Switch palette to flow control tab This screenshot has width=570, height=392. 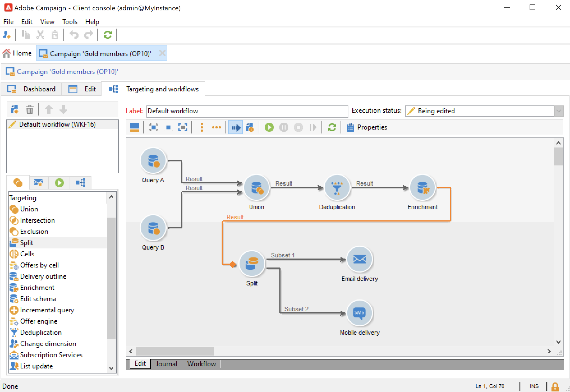tap(59, 183)
